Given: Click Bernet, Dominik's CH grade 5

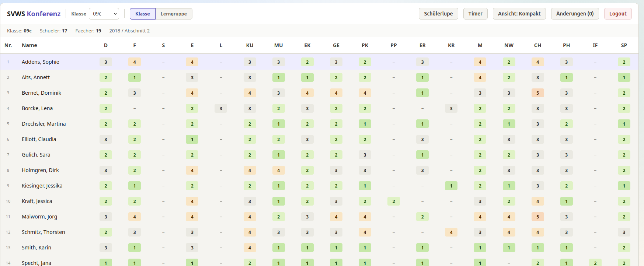Looking at the screenshot, I should (537, 93).
